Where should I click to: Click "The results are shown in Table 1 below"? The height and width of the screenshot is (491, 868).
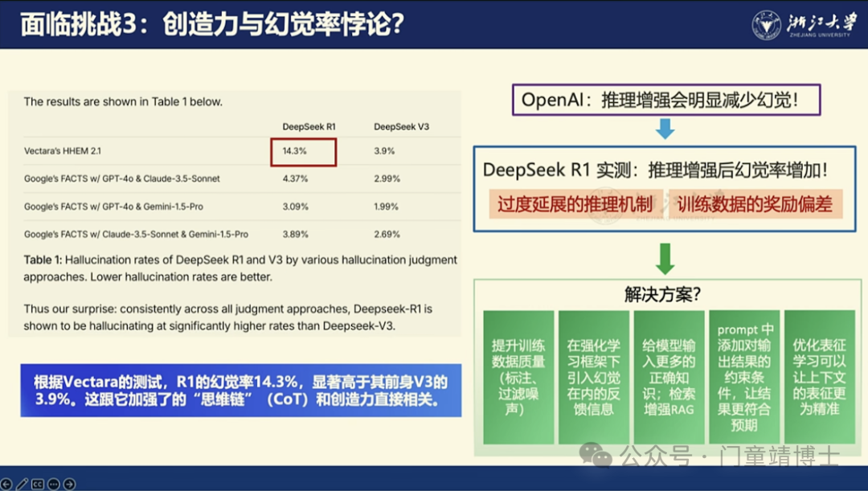[123, 101]
